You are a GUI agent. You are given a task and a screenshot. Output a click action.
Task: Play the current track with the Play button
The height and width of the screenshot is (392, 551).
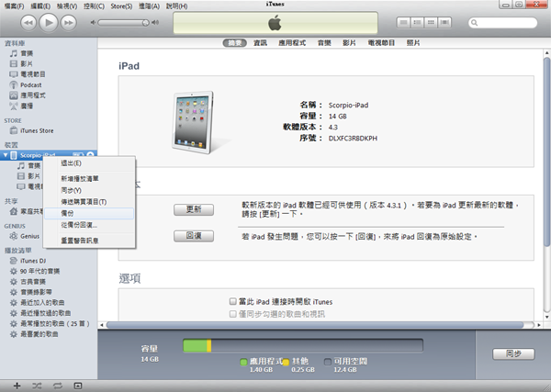[x=48, y=23]
